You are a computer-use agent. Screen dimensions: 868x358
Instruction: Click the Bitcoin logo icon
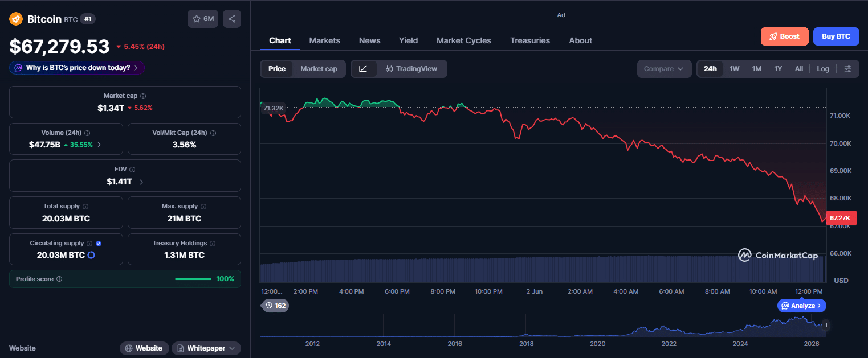point(15,19)
